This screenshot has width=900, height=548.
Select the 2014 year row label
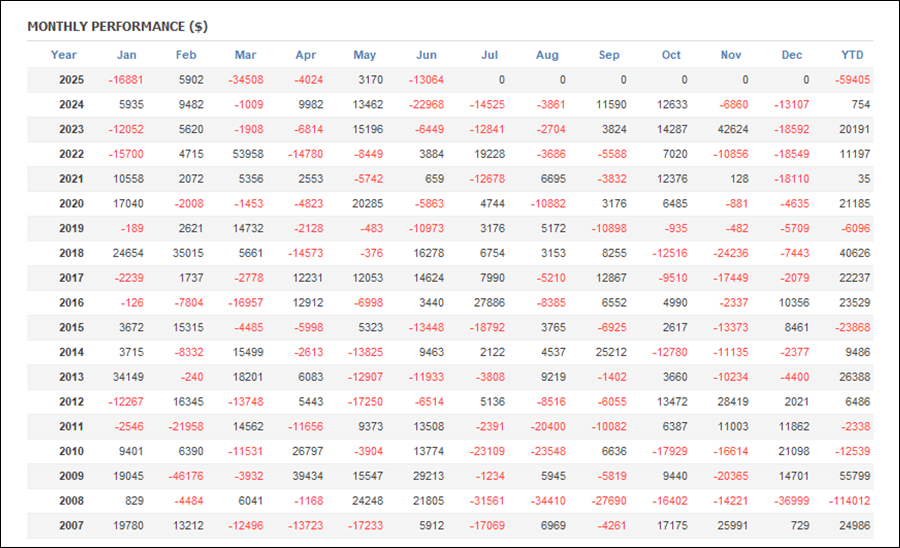pyautogui.click(x=71, y=352)
